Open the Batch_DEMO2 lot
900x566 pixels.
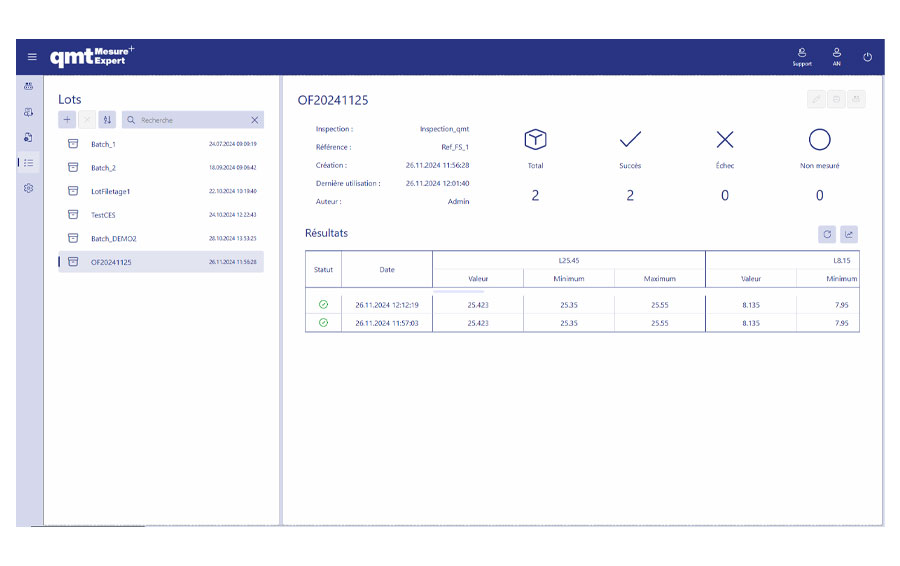[x=113, y=238]
